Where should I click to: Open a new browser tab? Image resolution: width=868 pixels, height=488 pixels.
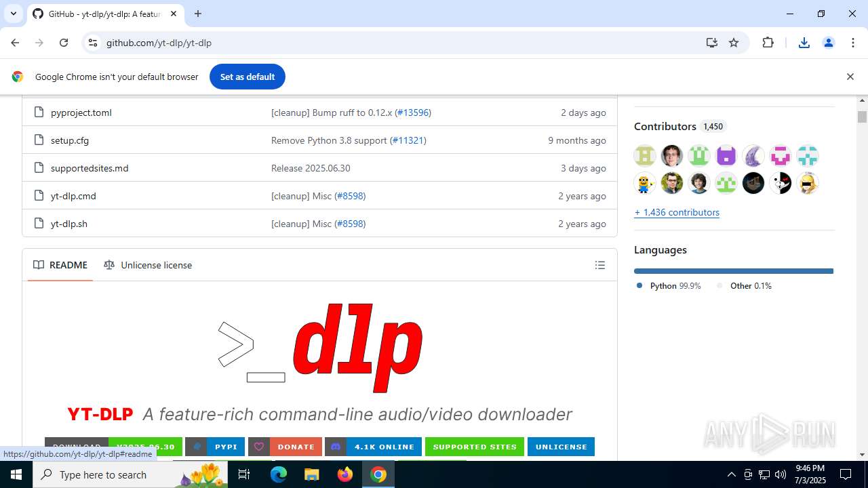click(x=198, y=14)
